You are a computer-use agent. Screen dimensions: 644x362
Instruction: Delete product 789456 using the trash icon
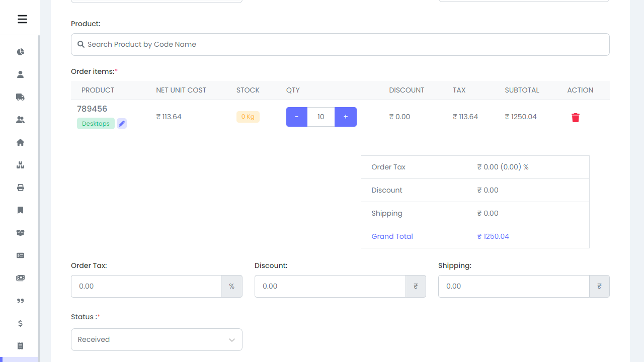tap(575, 117)
